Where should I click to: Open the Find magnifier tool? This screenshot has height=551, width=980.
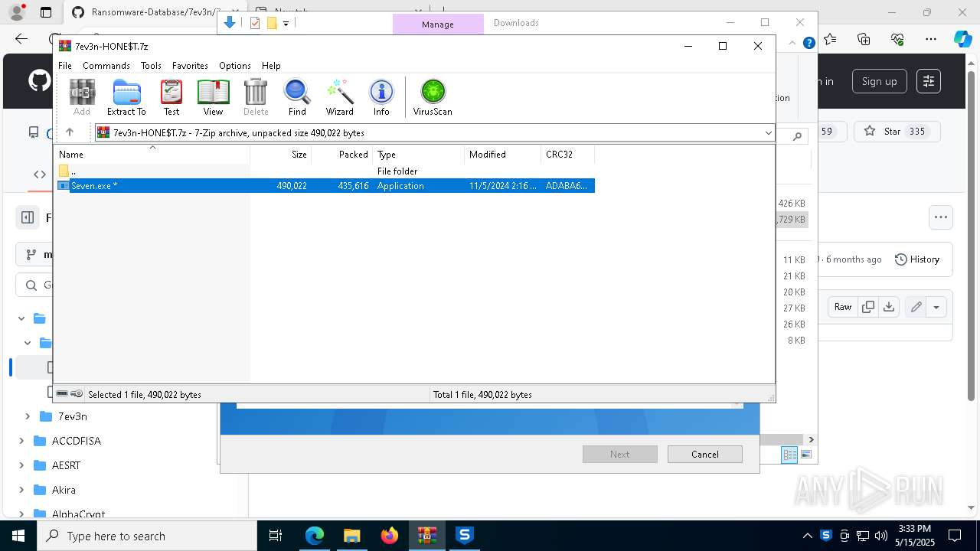pos(297,97)
